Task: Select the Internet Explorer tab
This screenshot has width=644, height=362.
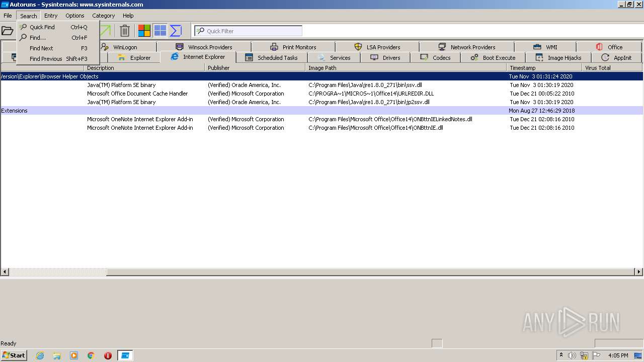Action: 198,57
